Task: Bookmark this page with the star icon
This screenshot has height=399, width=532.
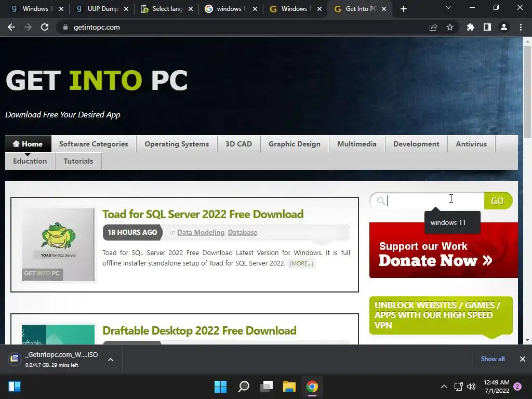Action: 450,27
